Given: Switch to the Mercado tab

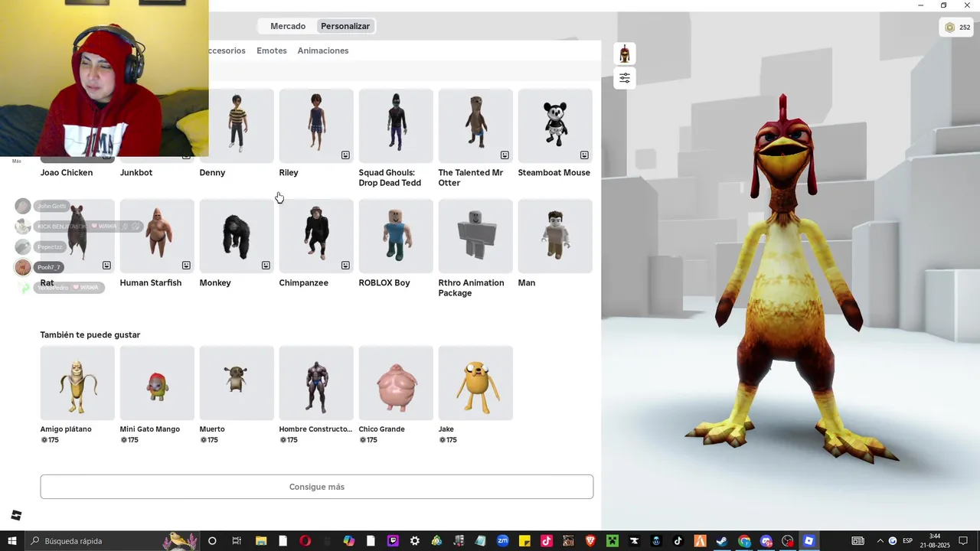Looking at the screenshot, I should pyautogui.click(x=288, y=26).
